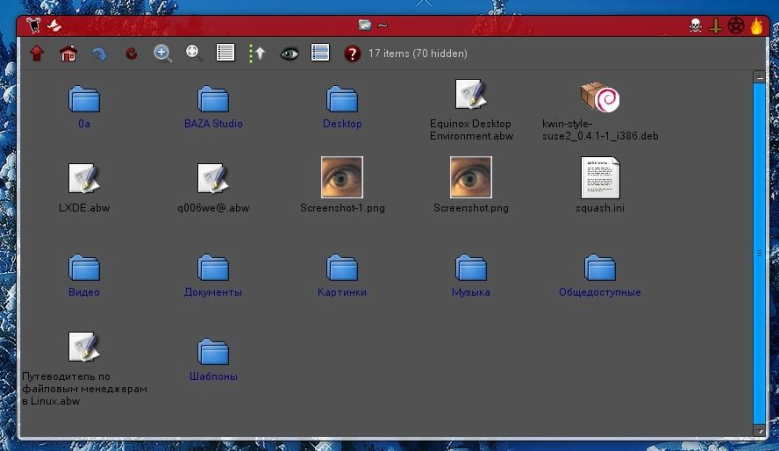Viewport: 779px width, 451px height.
Task: Select the Картинки folder
Action: [342, 276]
